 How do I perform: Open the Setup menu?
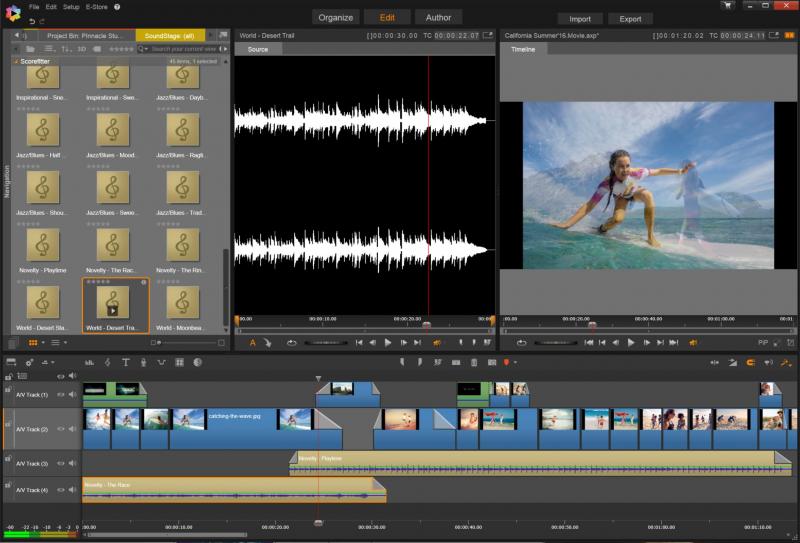pyautogui.click(x=71, y=7)
